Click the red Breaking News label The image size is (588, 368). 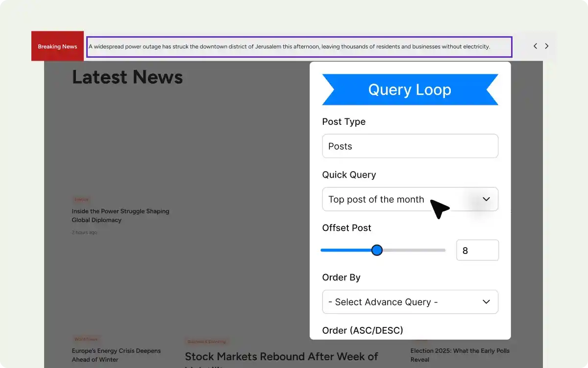pos(57,46)
